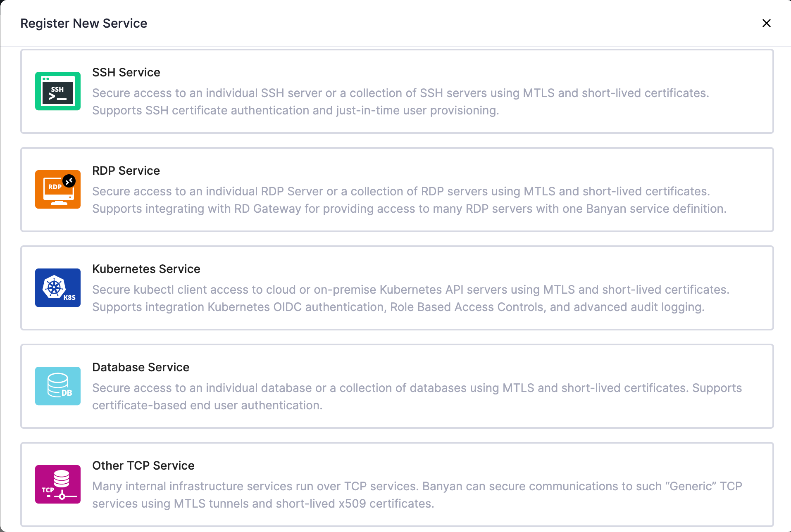Click the SSH Service description text
This screenshot has width=791, height=532.
tap(400, 102)
